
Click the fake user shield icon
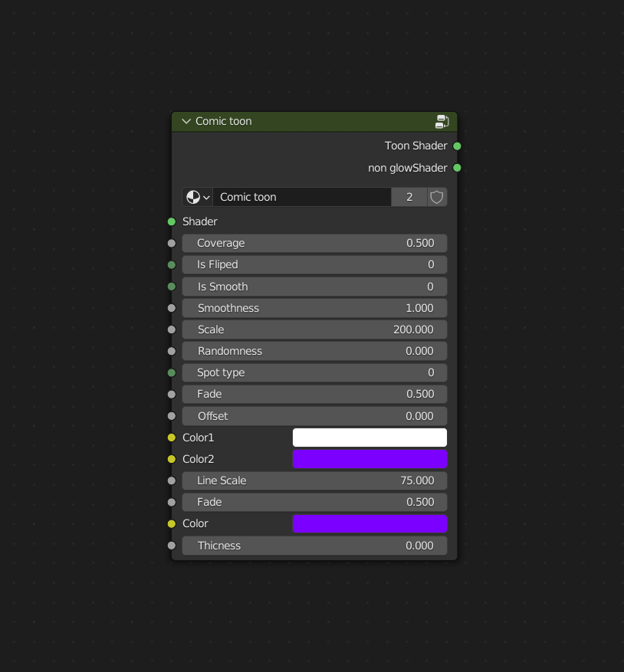[x=437, y=197]
